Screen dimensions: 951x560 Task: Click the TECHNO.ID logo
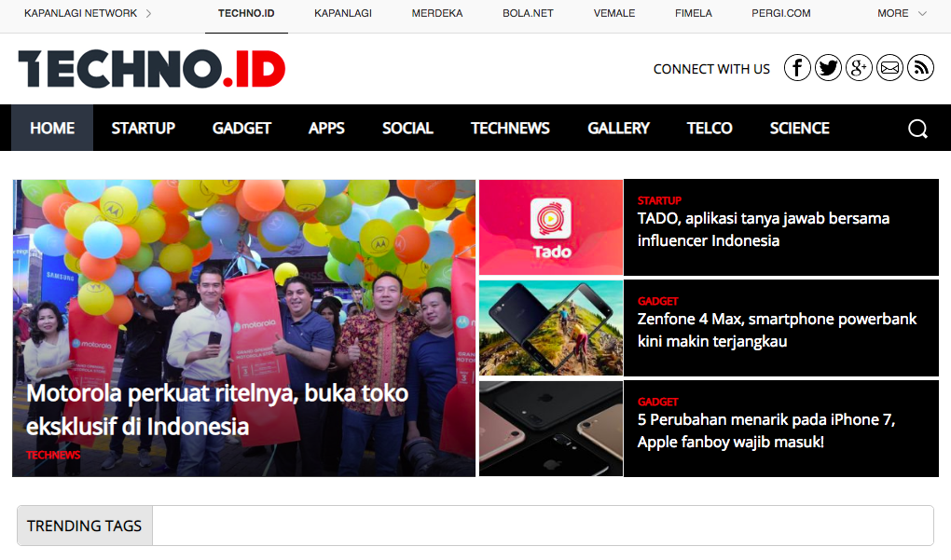(151, 67)
